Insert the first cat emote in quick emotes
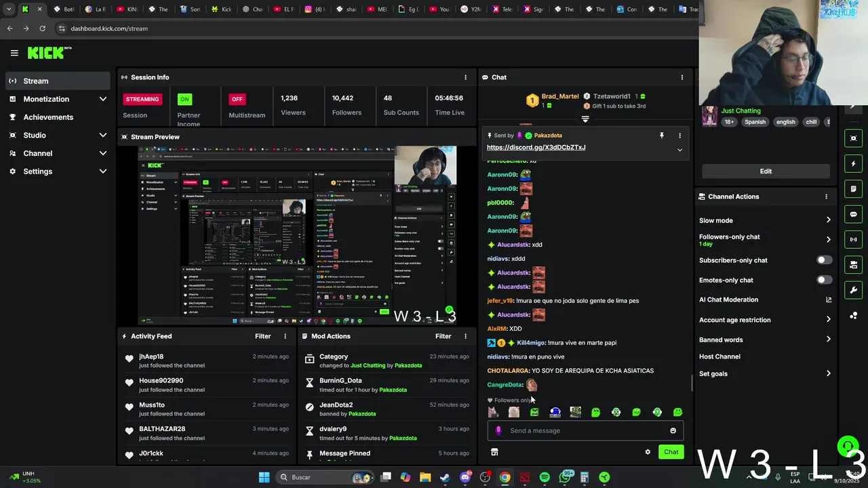The height and width of the screenshot is (488, 868). (x=493, y=412)
